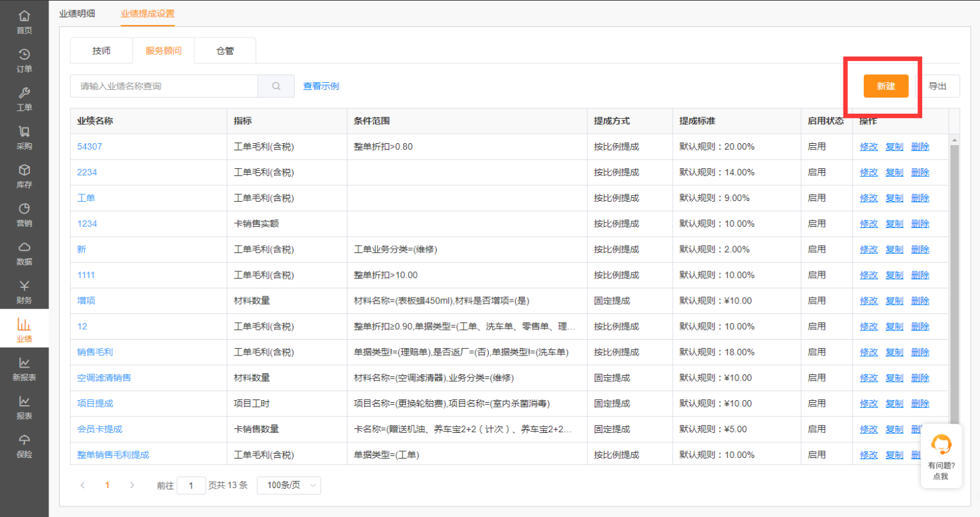Image resolution: width=980 pixels, height=517 pixels.
Task: Click 复制 for the 会员卡提成 row
Action: 895,429
